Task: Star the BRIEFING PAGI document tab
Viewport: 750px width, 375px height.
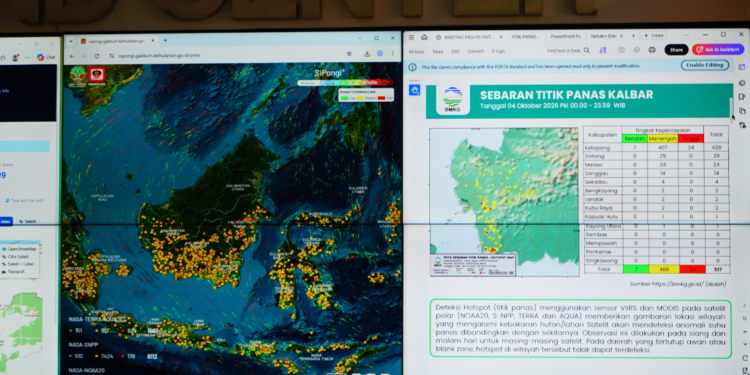Action: pyautogui.click(x=438, y=37)
